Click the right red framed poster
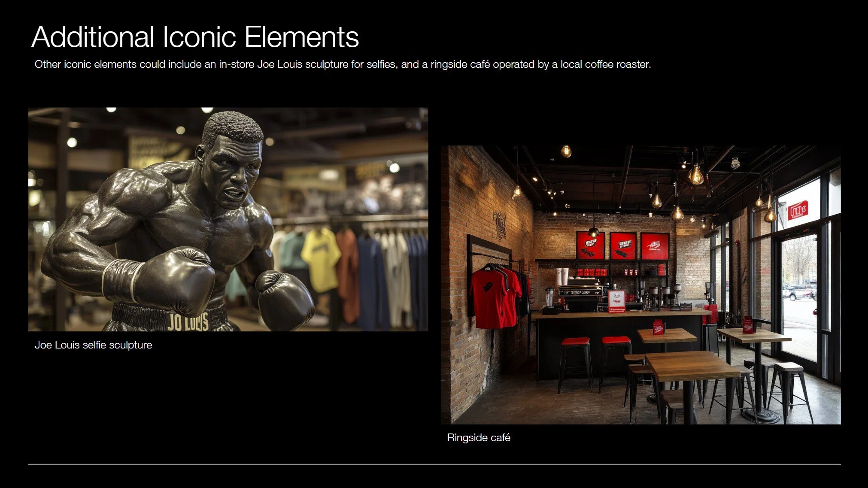 (655, 246)
